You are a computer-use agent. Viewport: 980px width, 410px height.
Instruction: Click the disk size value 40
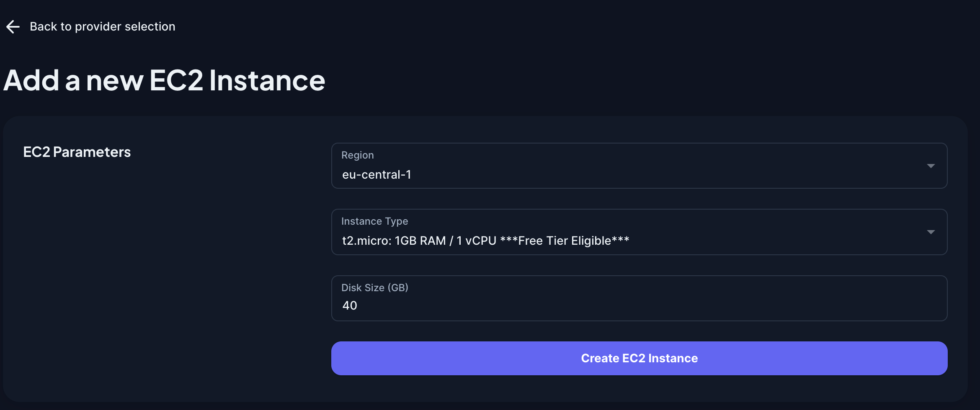[350, 306]
